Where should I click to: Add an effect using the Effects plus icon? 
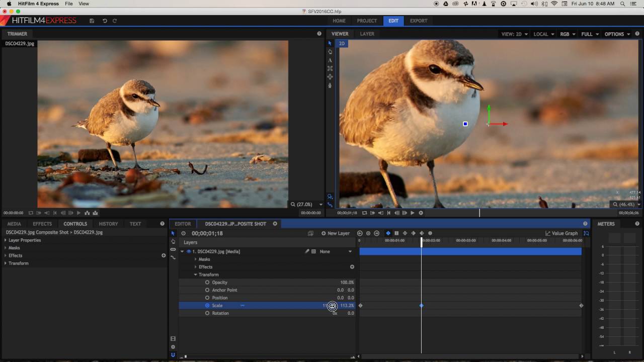tap(352, 267)
